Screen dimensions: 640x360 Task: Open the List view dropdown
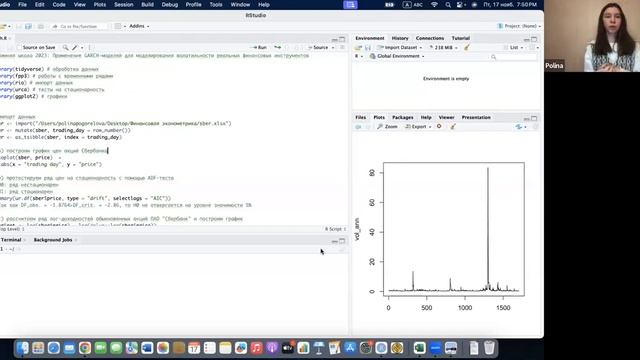[x=513, y=48]
